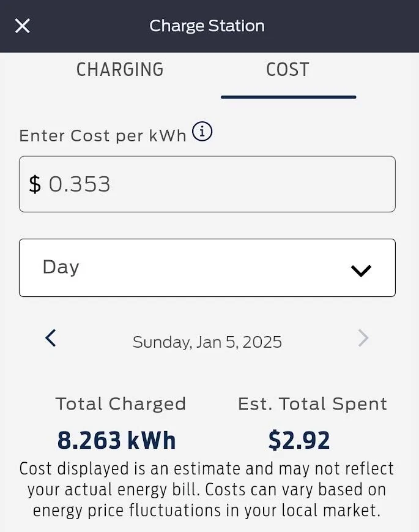Click the 8.263 kWh charged value
This screenshot has height=532, width=419.
click(x=116, y=440)
